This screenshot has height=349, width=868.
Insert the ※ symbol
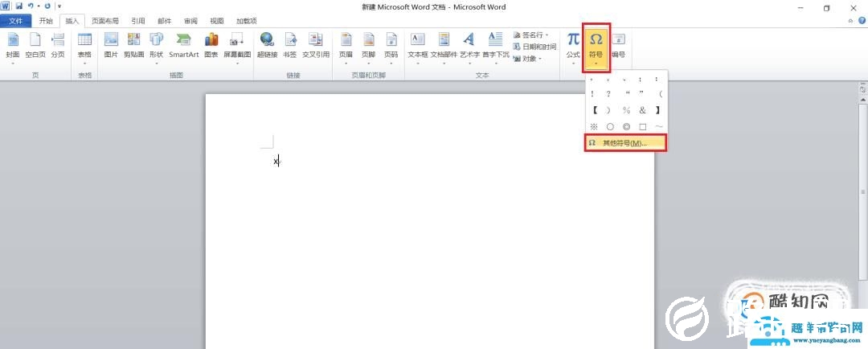pyautogui.click(x=594, y=126)
